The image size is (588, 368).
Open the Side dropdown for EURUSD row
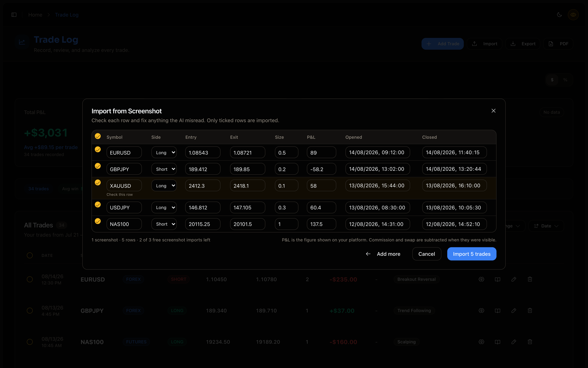(x=164, y=152)
